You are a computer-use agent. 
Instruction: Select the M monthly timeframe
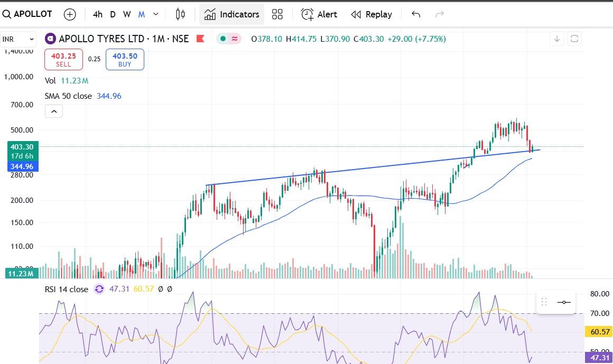142,14
